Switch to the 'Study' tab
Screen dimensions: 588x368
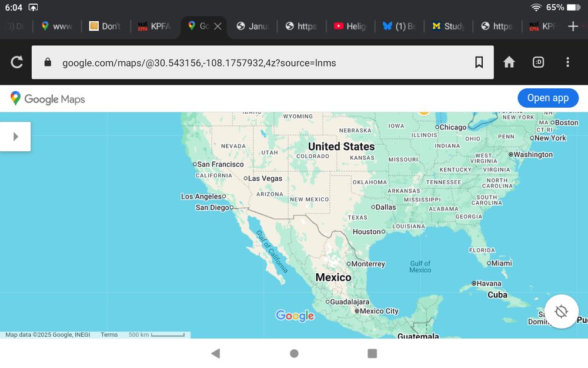[449, 26]
